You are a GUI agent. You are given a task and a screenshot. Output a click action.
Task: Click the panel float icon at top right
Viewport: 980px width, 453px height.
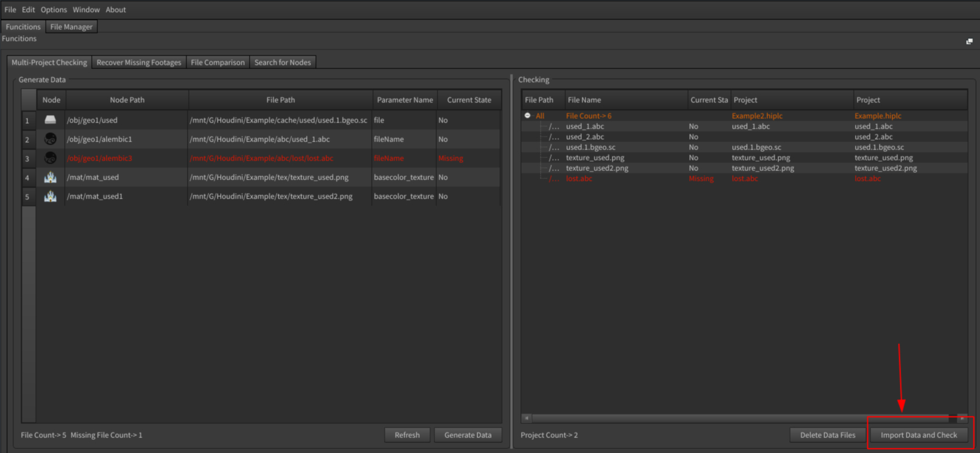[969, 41]
